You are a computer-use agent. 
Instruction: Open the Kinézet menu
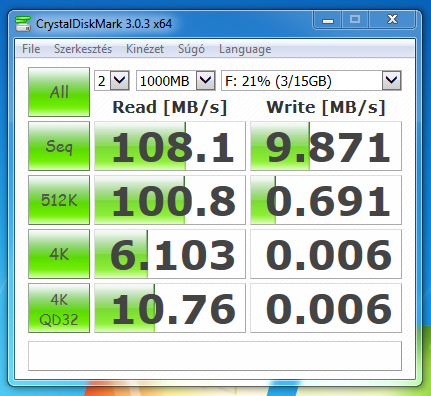click(x=145, y=49)
